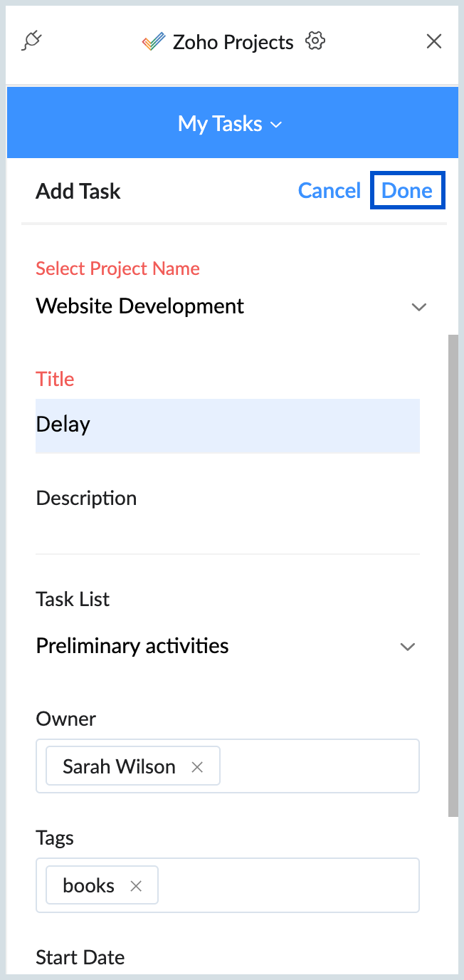Select the books tag chip label
This screenshot has width=464, height=980.
click(89, 886)
